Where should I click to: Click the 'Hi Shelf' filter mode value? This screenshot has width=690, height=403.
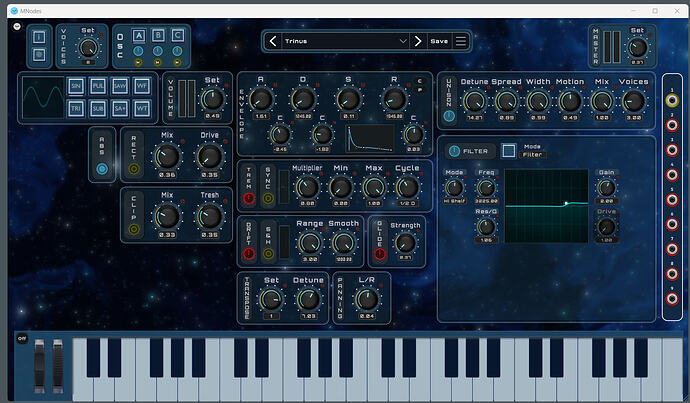(x=455, y=201)
